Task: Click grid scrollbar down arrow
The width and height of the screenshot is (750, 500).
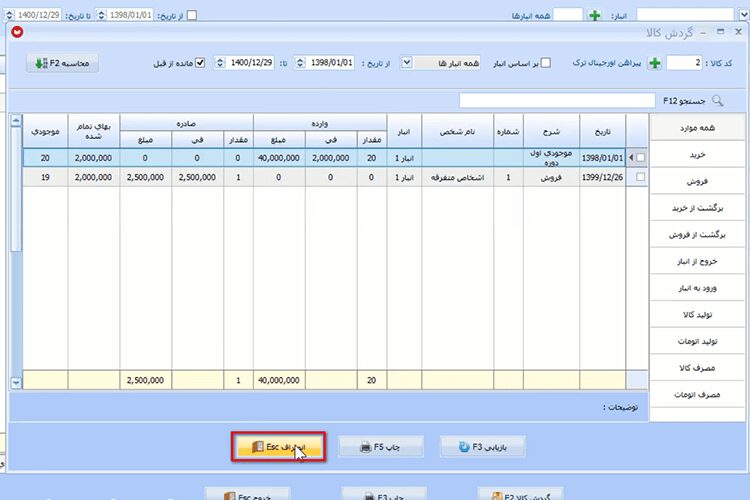Action: pos(16,383)
